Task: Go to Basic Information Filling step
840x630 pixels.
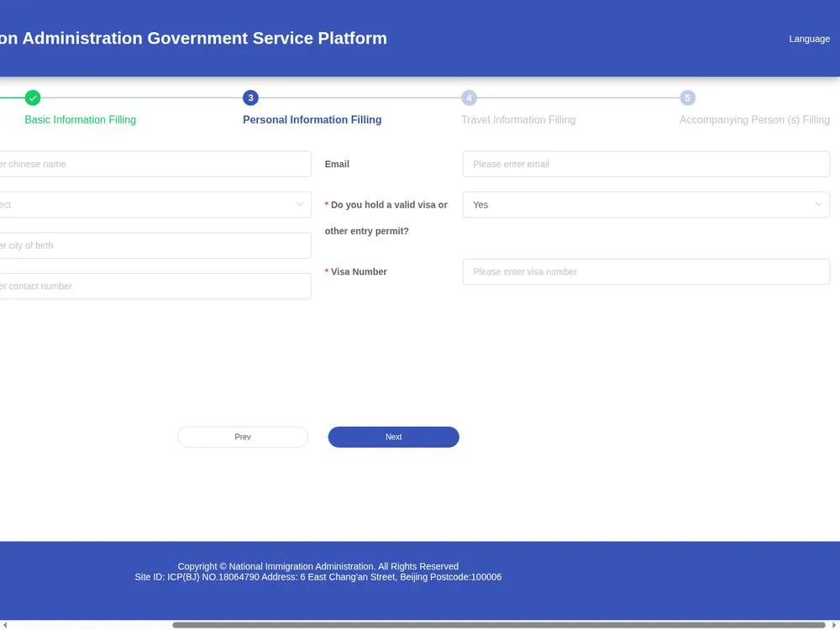Action: point(81,119)
